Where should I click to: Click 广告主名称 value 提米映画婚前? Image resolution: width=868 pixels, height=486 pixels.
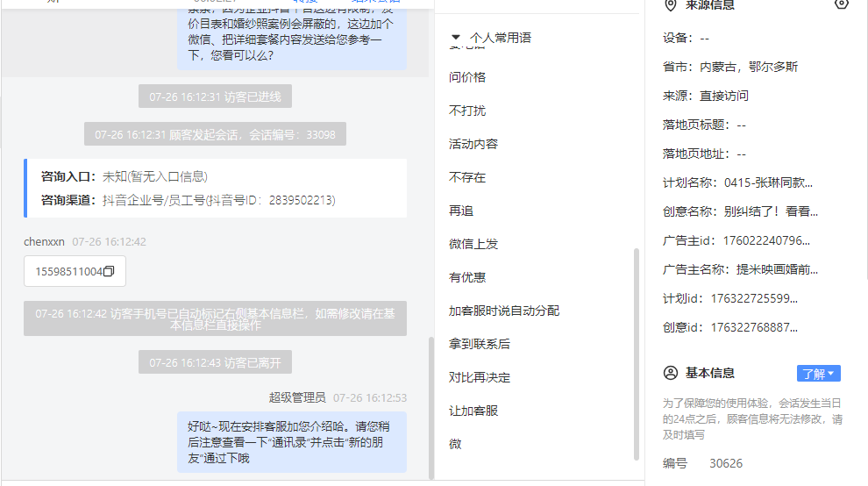tap(777, 269)
